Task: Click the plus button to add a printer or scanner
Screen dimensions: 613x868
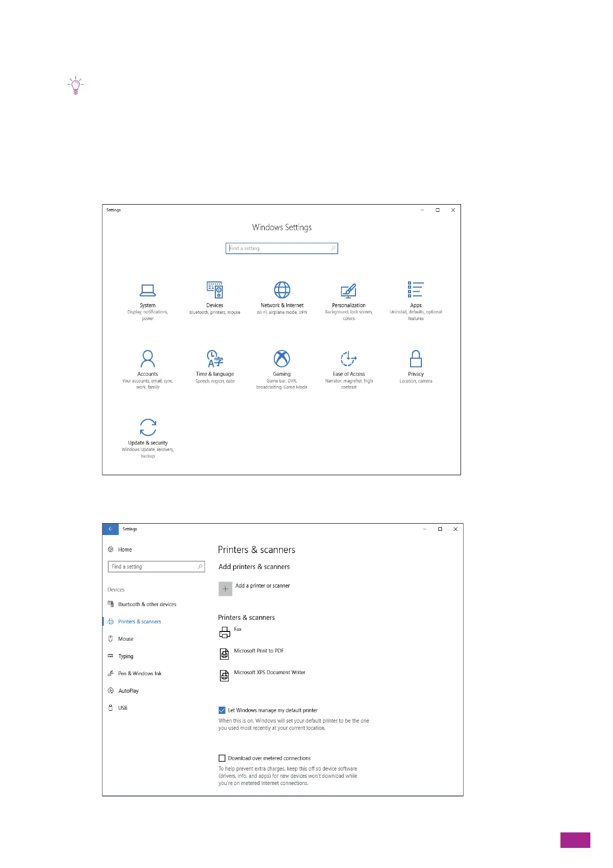Action: point(226,589)
